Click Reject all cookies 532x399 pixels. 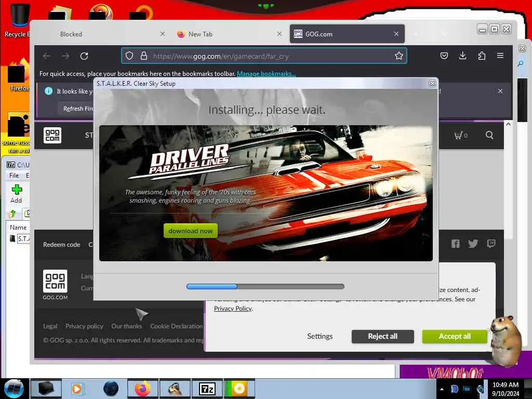[x=383, y=336]
